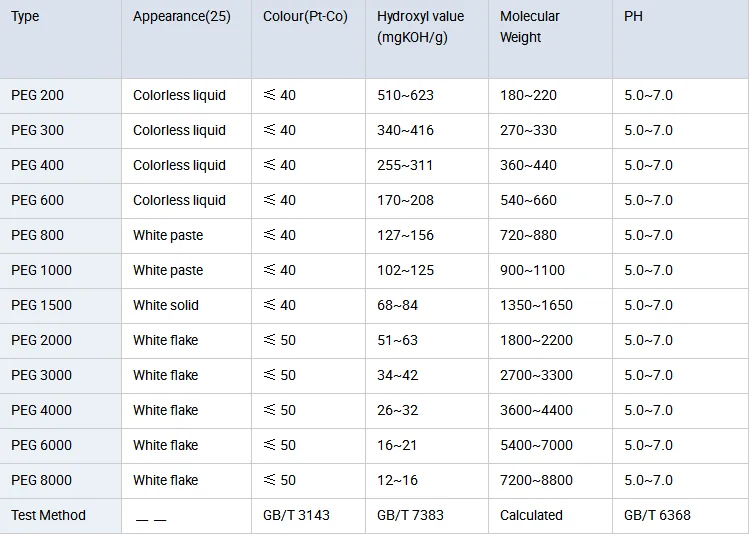Click the PEG 1500 row label
The height and width of the screenshot is (535, 750).
[x=41, y=305]
